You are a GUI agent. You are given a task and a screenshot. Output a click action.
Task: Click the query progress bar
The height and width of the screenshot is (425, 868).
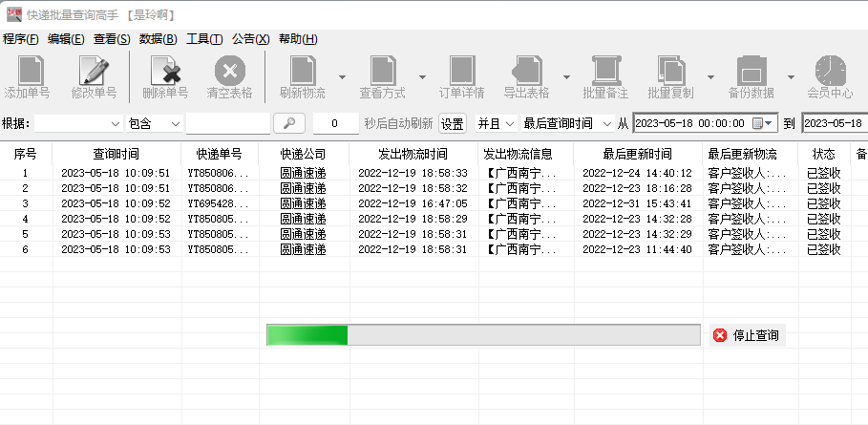[483, 335]
